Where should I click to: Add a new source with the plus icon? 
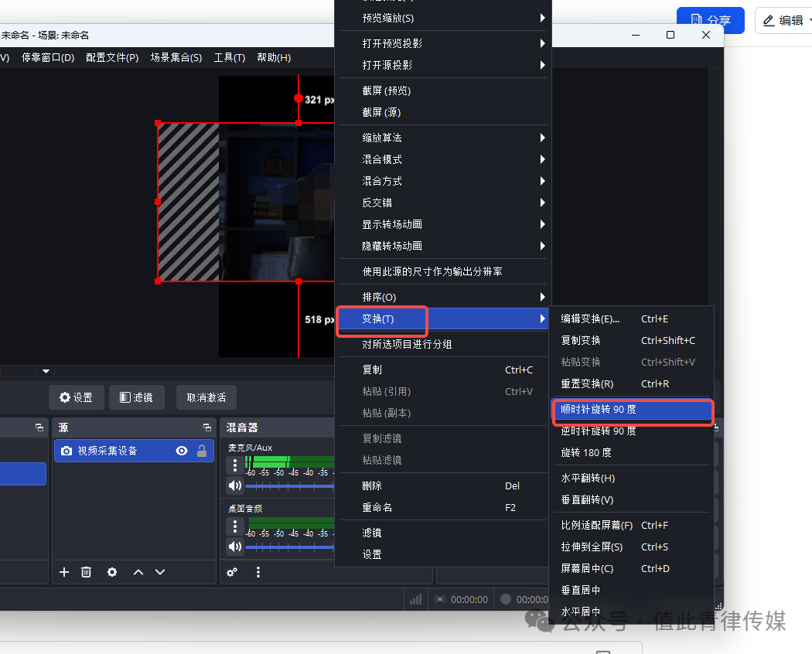click(64, 572)
